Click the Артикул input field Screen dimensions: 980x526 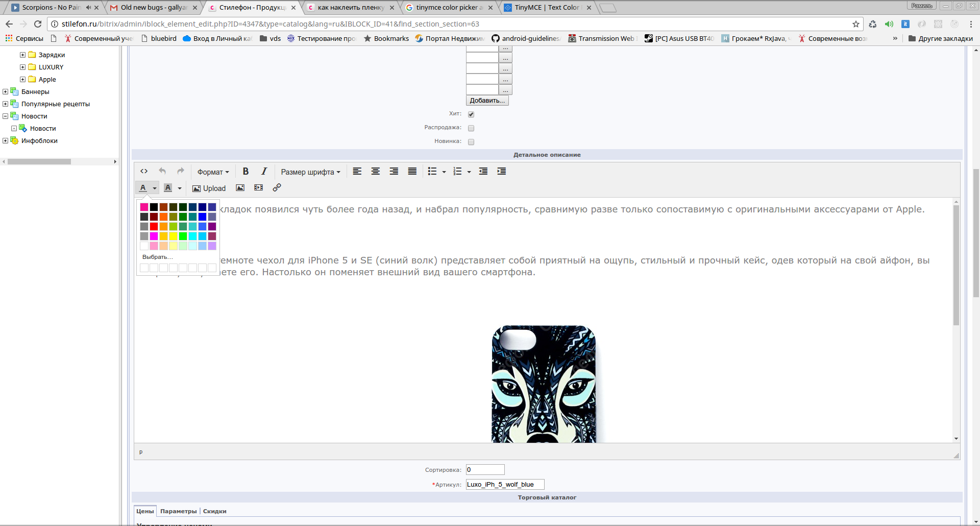click(x=505, y=485)
